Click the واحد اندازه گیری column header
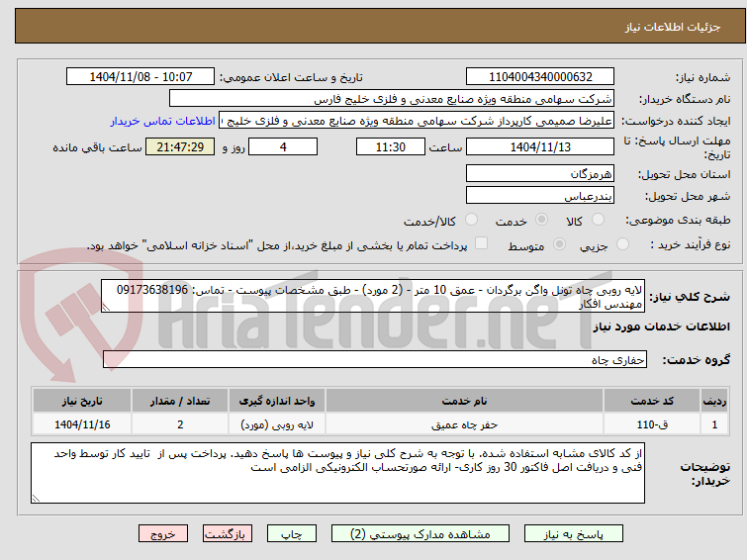Screen dimensions: 747x560 tap(277, 401)
